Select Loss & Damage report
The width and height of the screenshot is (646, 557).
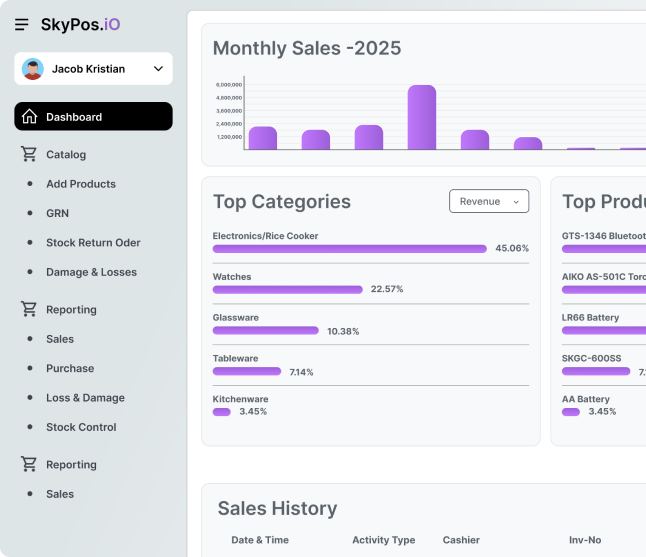pos(85,398)
